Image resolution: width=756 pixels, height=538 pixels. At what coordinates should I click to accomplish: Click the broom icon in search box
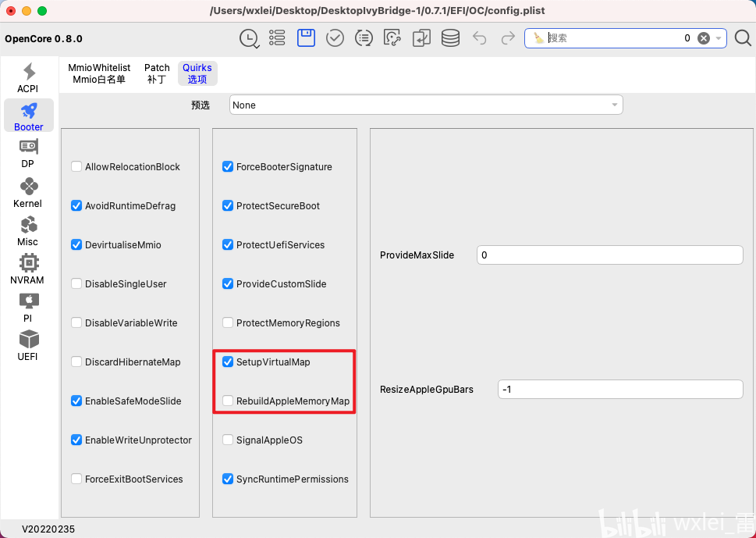coord(538,38)
